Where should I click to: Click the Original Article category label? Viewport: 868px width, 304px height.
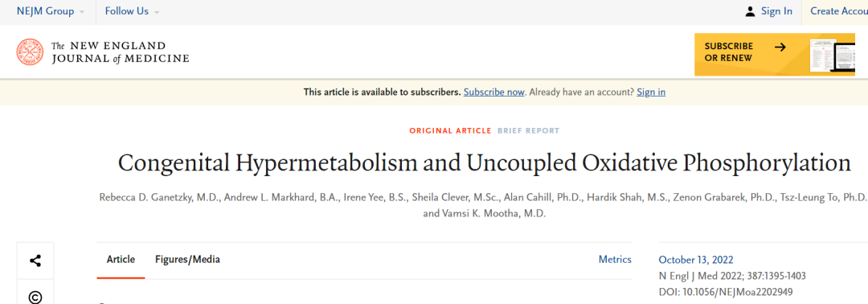click(x=450, y=130)
